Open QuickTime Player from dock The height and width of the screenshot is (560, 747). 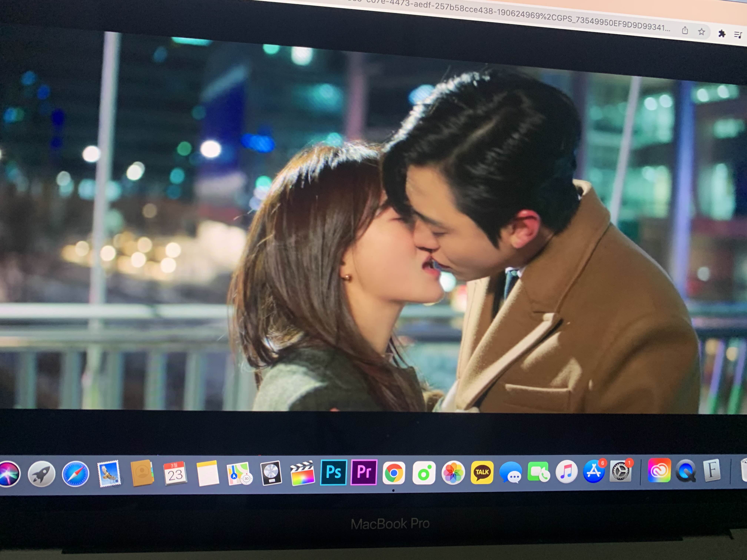pyautogui.click(x=685, y=471)
